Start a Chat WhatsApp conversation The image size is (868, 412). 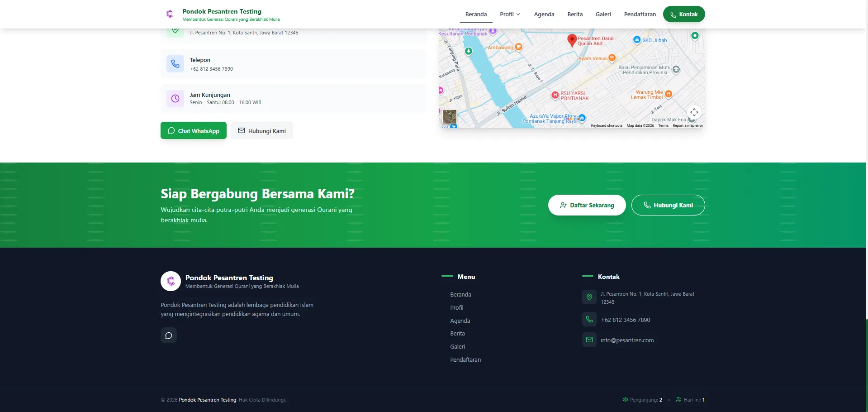tap(194, 131)
